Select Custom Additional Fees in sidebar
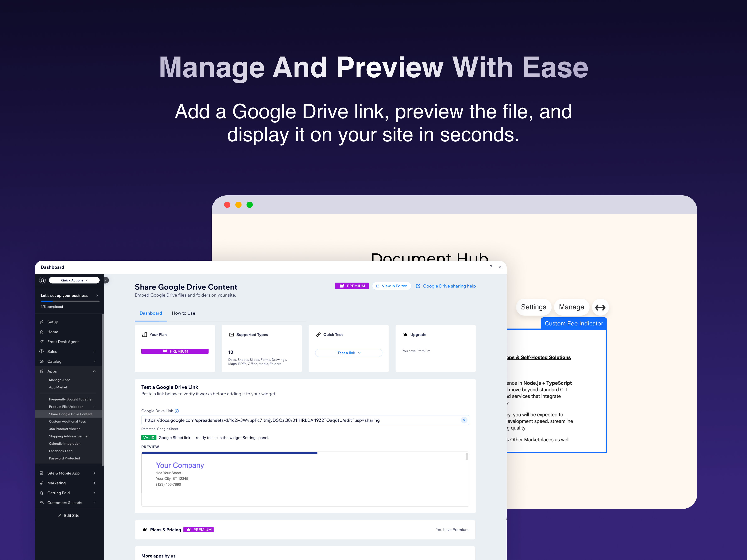 click(x=67, y=422)
